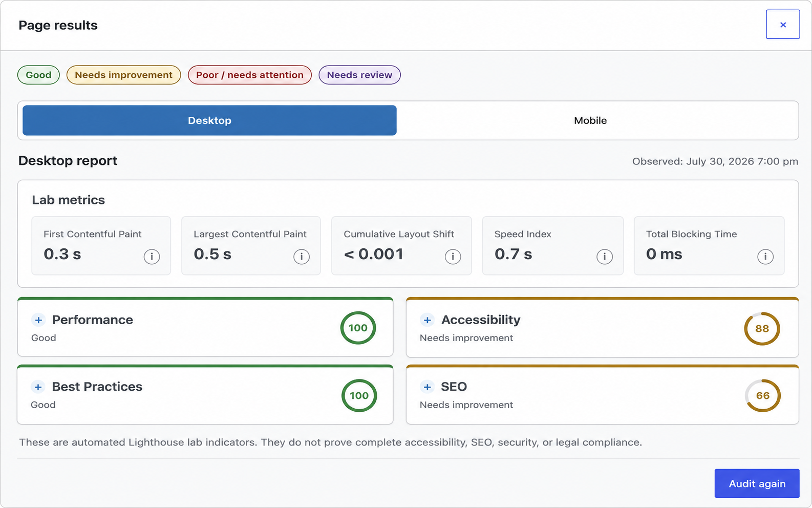Click the Accessibility score 88 gauge
This screenshot has width=812, height=508.
click(762, 329)
